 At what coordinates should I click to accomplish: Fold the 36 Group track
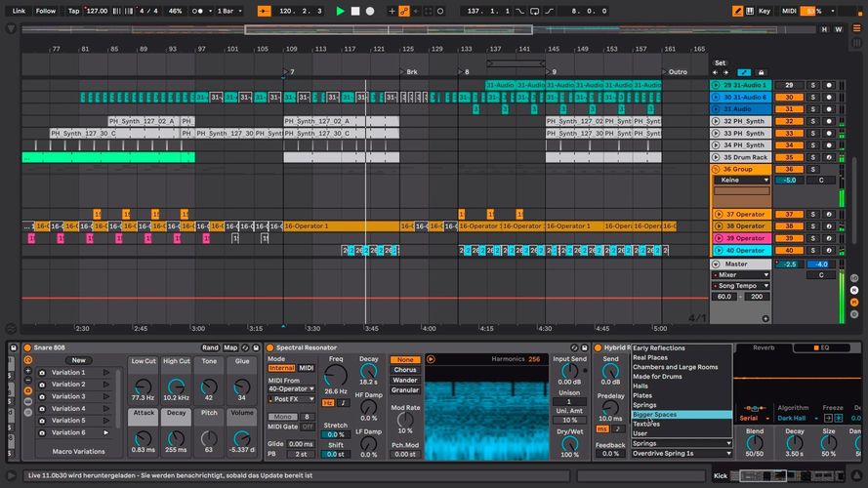[716, 169]
